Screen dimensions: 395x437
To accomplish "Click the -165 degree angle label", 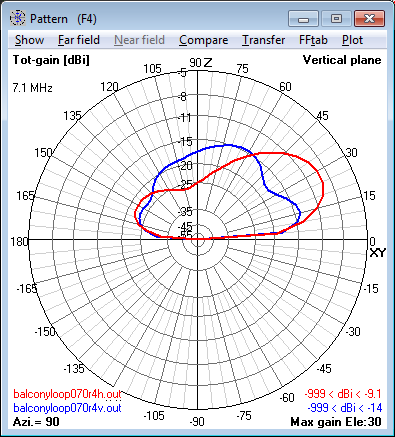I will [x=27, y=288].
